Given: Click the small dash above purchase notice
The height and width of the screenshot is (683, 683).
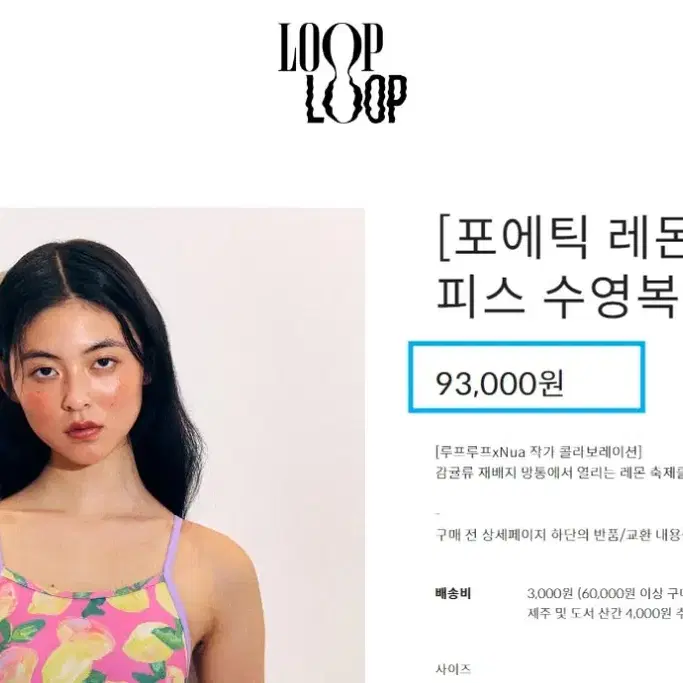Looking at the screenshot, I should click(437, 514).
